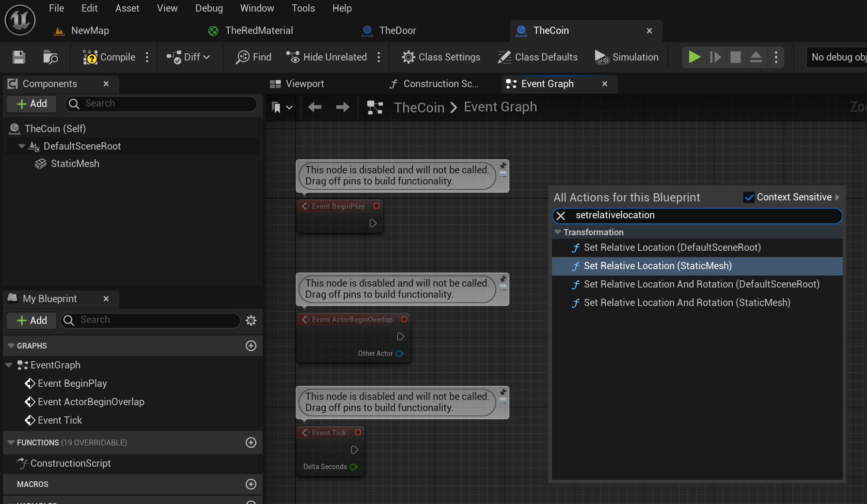
Task: Click the Save blueprint floppy icon
Action: [19, 57]
